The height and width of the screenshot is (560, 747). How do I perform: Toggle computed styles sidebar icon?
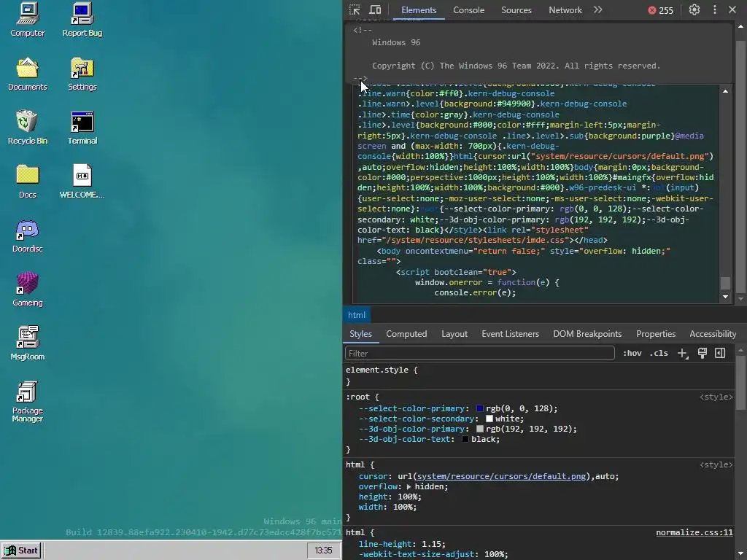[x=720, y=354]
